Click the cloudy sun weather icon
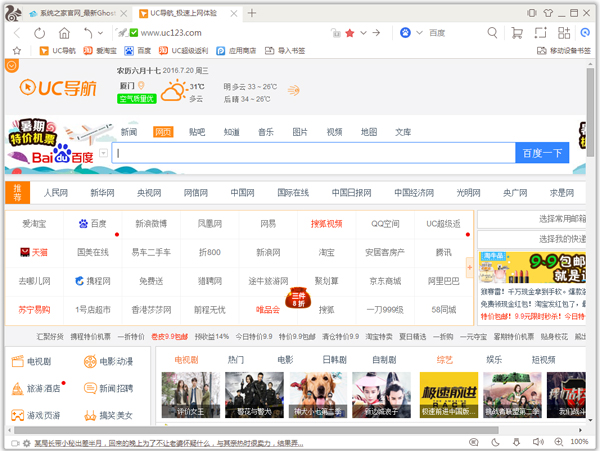600x451 pixels. pyautogui.click(x=173, y=90)
